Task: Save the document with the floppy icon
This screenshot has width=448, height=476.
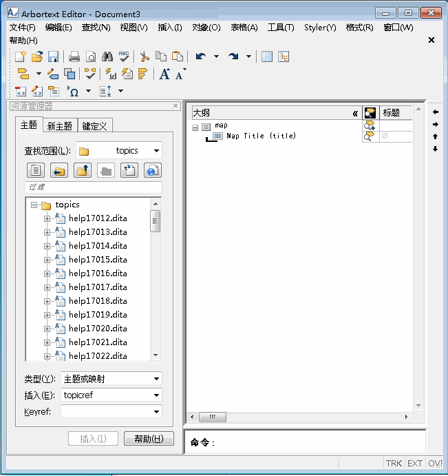Action: click(54, 56)
